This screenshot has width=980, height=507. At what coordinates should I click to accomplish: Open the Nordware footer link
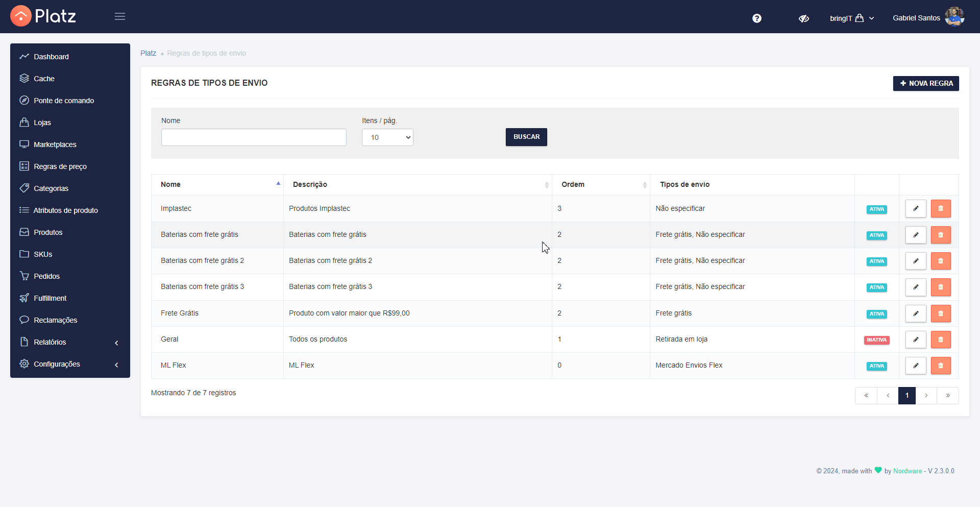[x=908, y=471]
